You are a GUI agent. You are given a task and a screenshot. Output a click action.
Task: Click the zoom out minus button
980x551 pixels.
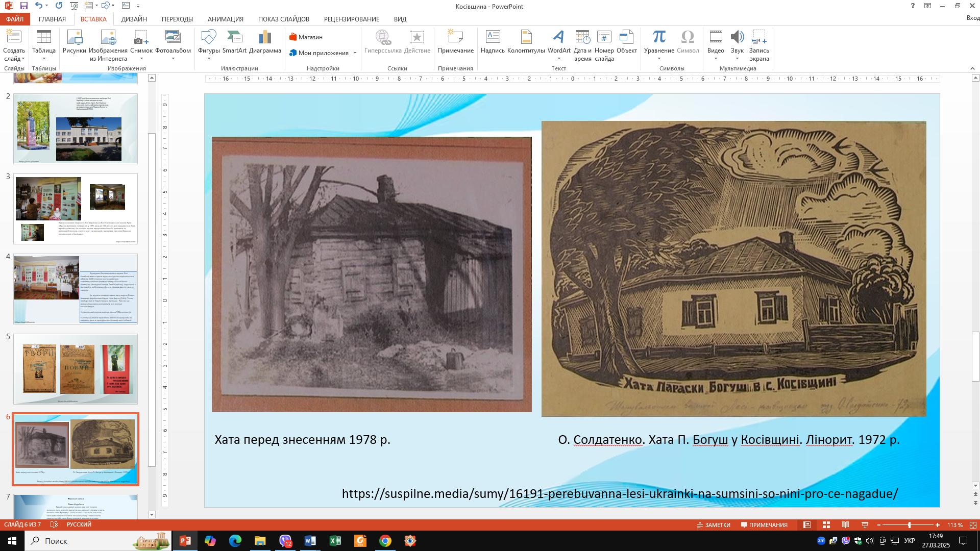[x=879, y=525]
